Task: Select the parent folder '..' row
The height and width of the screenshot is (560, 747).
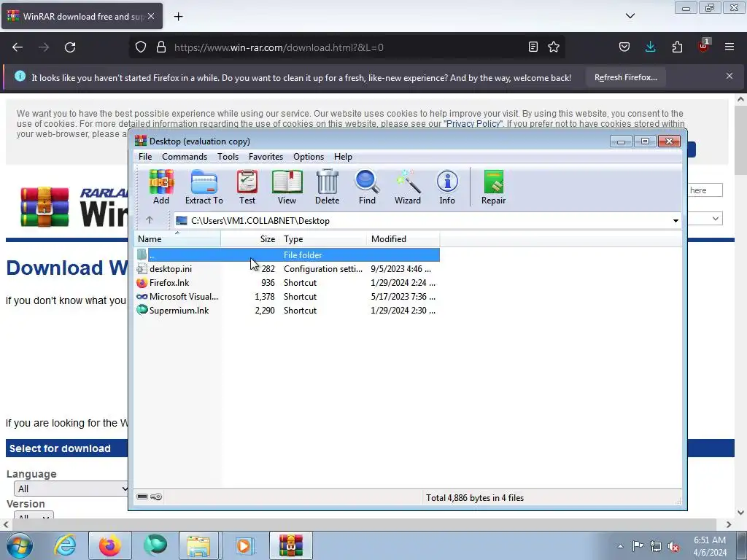Action: [x=287, y=255]
